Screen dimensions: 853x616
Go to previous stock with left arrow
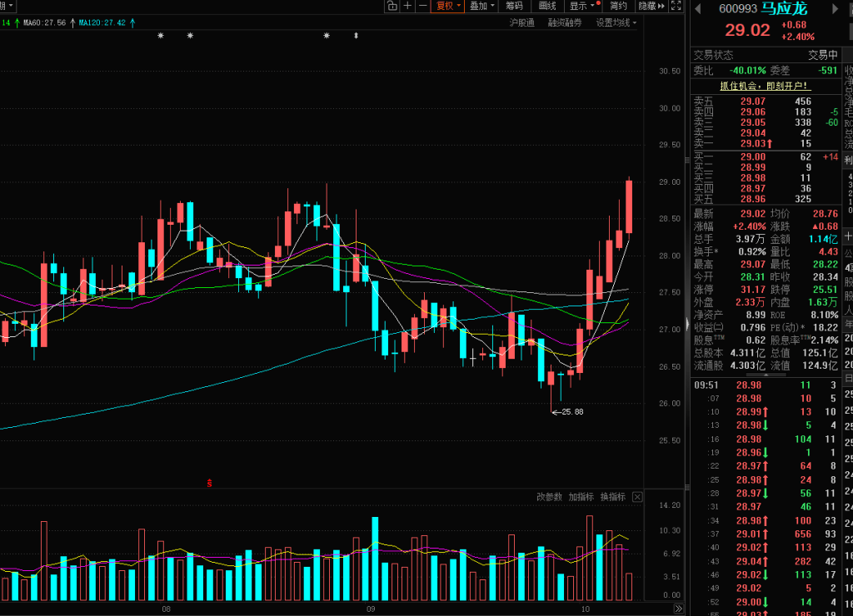click(699, 9)
